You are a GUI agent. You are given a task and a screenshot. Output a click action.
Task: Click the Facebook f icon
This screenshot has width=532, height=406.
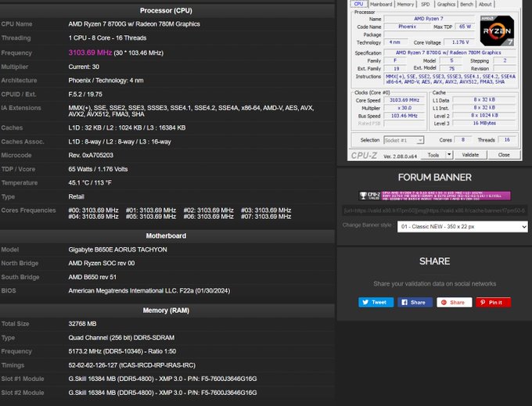coord(404,302)
